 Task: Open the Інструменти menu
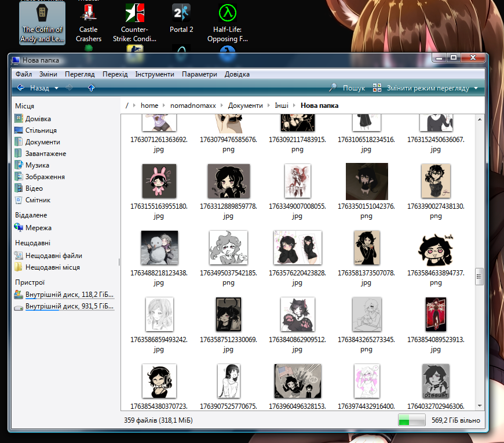tap(155, 74)
